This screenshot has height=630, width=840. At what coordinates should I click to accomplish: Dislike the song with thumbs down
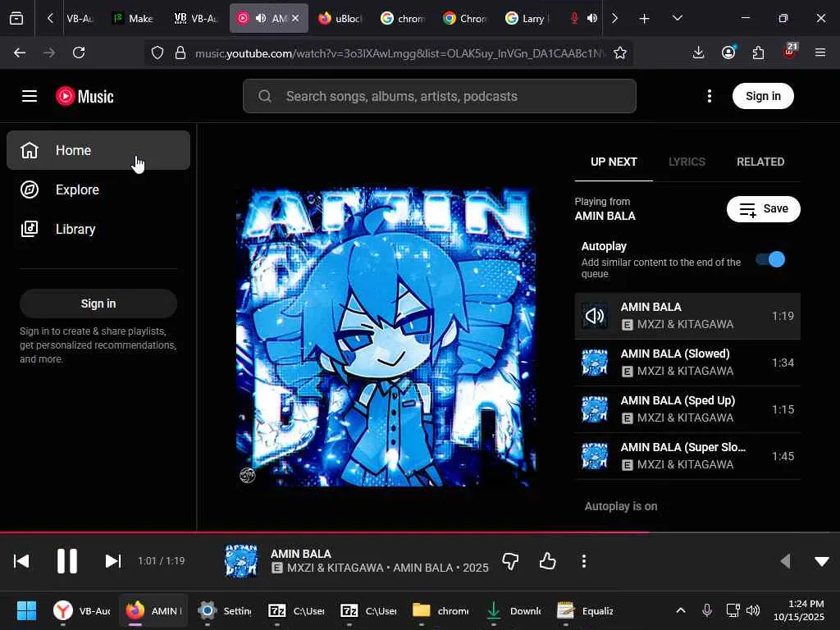510,561
